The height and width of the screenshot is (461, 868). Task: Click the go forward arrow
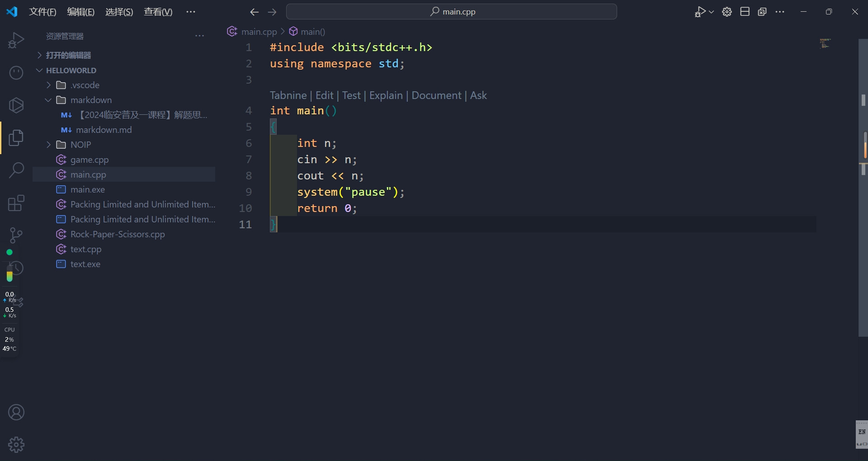click(x=272, y=12)
